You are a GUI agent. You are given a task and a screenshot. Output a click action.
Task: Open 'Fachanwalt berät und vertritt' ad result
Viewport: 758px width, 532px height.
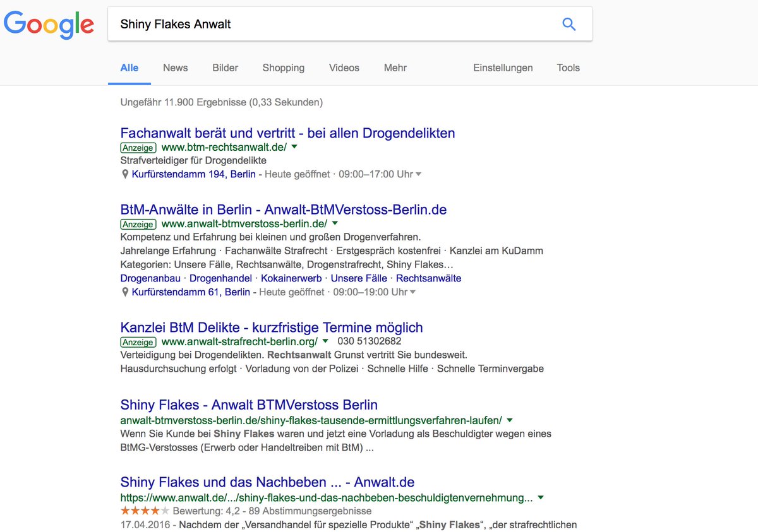pyautogui.click(x=287, y=133)
